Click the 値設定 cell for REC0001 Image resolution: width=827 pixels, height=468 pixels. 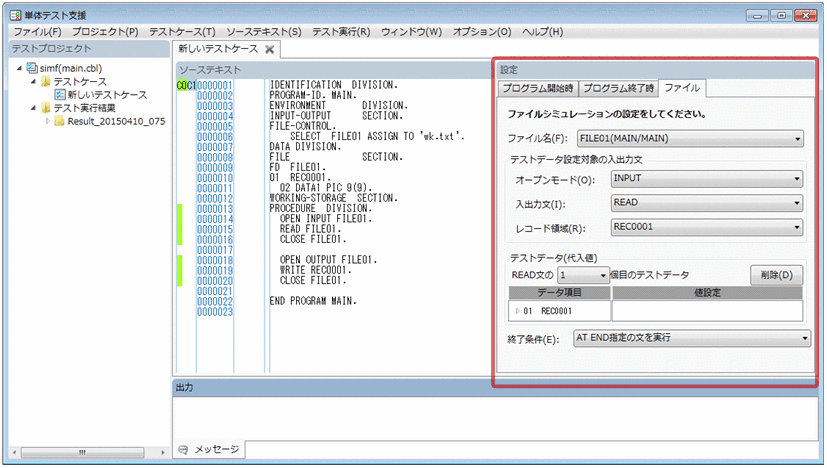707,311
